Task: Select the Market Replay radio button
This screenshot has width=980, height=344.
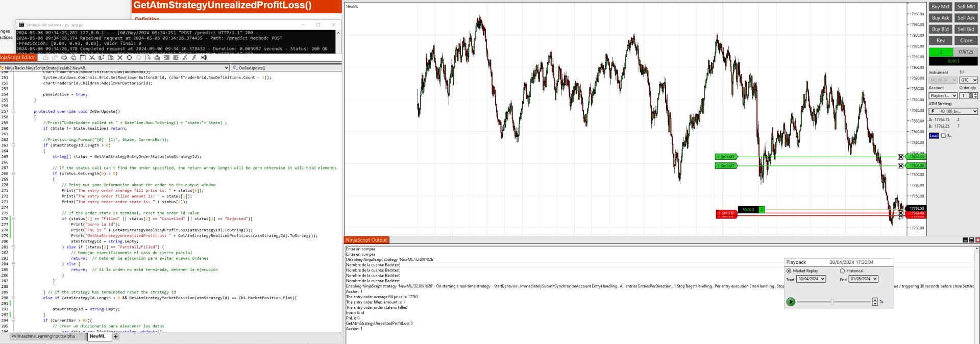Action: [789, 271]
